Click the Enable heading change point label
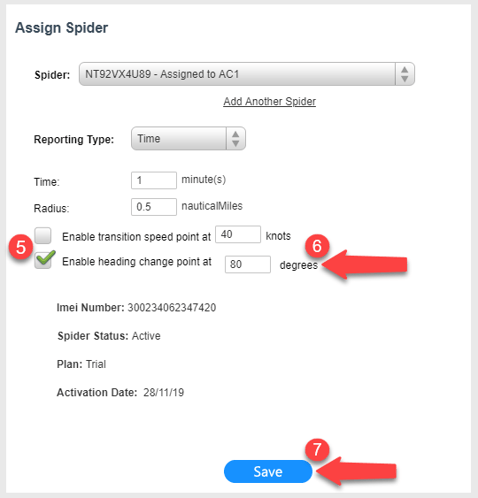The image size is (478, 498). [x=137, y=262]
